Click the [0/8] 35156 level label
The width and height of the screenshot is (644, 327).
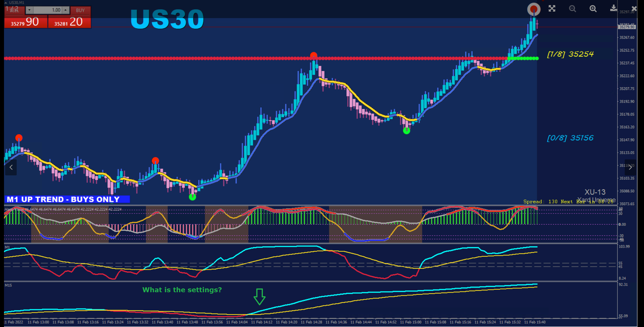(570, 138)
